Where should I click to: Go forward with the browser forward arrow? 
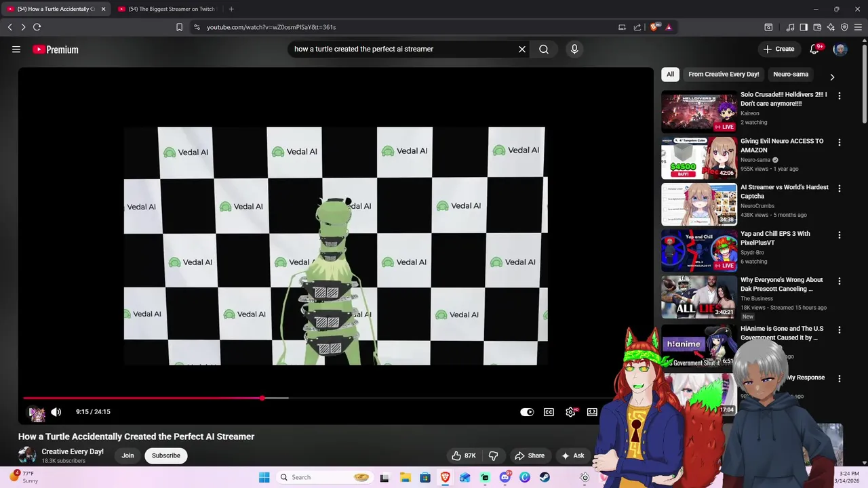(x=23, y=27)
